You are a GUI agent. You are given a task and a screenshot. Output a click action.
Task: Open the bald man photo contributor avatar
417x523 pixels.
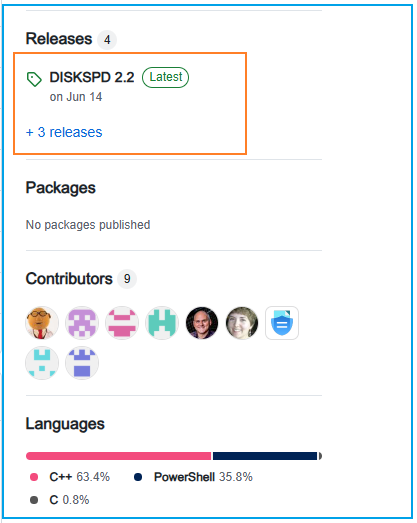202,323
